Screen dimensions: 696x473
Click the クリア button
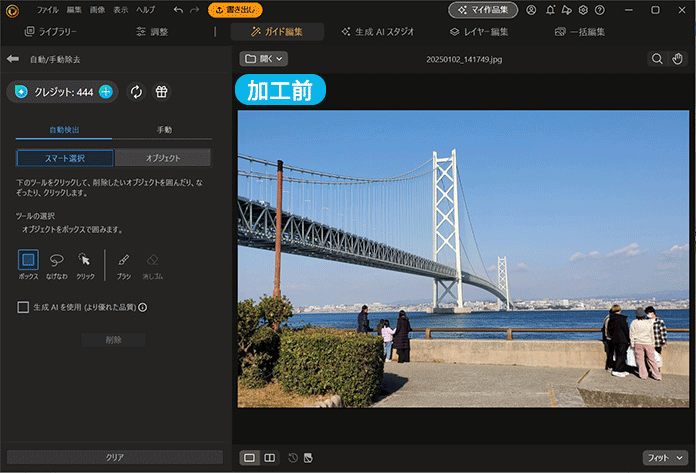115,457
